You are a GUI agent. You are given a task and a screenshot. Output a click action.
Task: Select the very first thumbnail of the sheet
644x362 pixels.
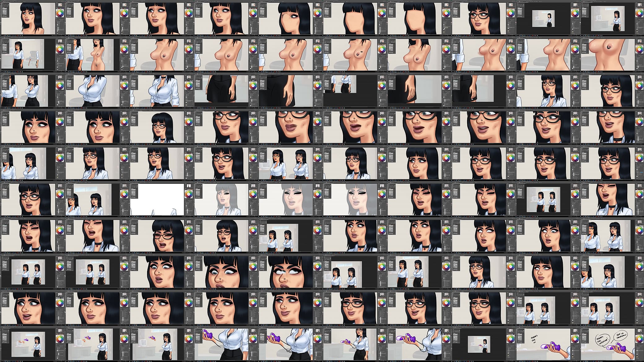[32, 18]
